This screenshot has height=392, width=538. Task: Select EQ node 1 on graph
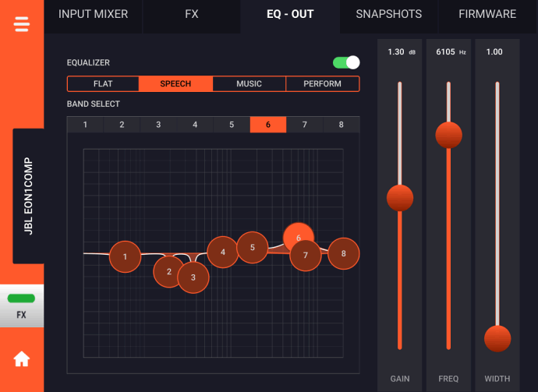click(125, 256)
